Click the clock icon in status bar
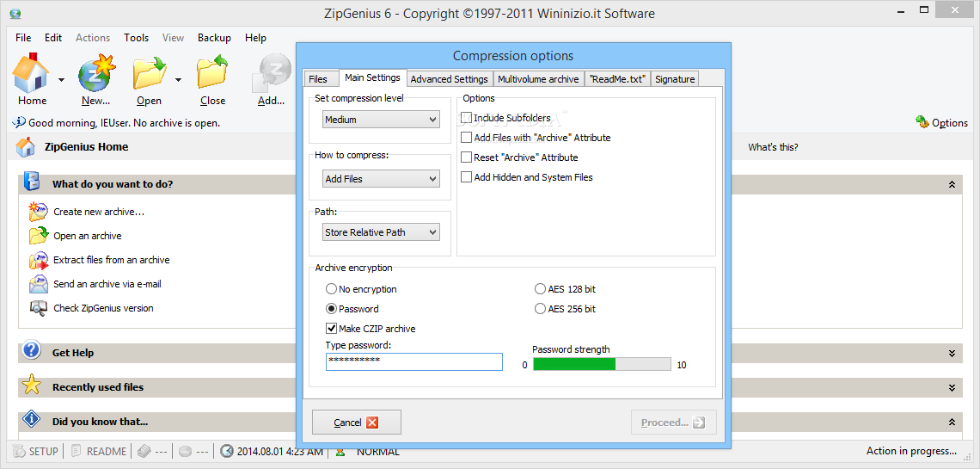This screenshot has height=469, width=980. point(227,451)
